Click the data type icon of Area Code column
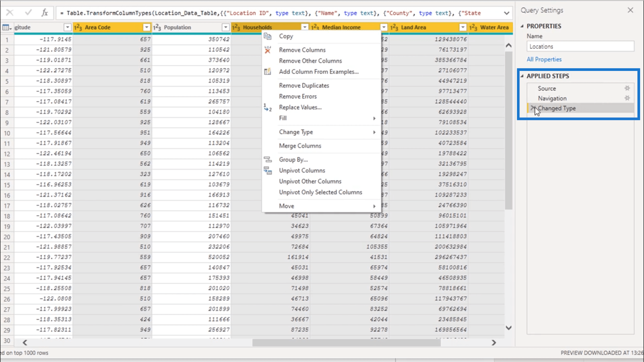This screenshot has height=362, width=644. click(78, 27)
